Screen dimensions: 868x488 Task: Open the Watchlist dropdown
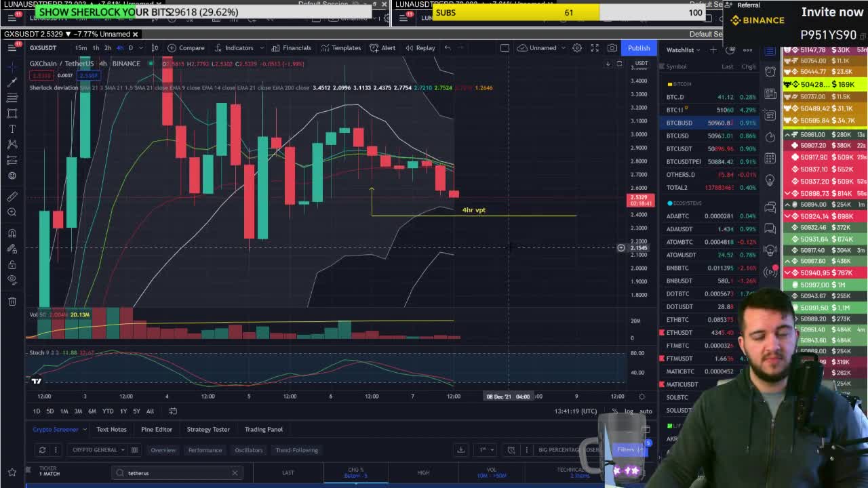684,49
